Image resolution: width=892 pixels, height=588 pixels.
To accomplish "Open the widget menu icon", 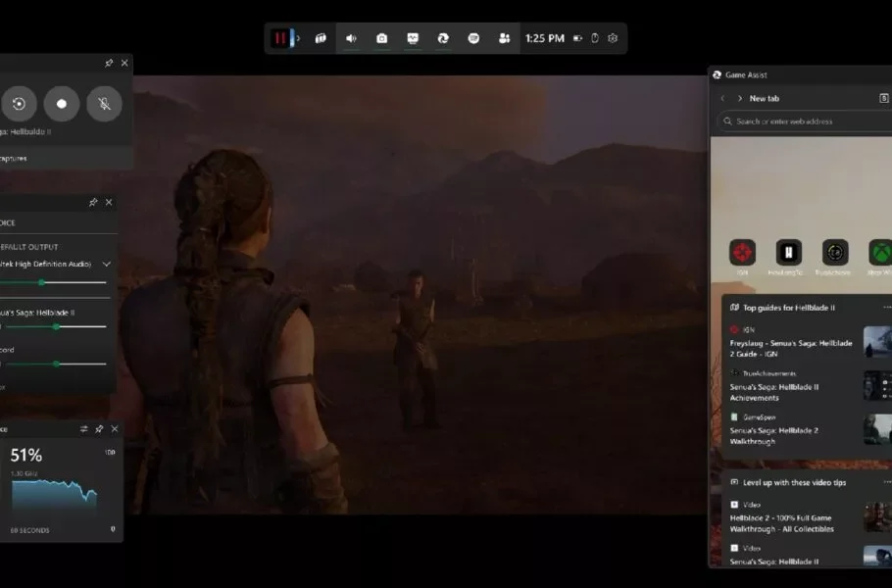I will point(320,38).
